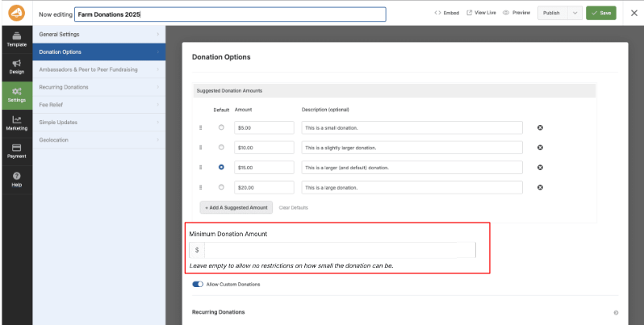Open the Marketing sidebar section

16,123
